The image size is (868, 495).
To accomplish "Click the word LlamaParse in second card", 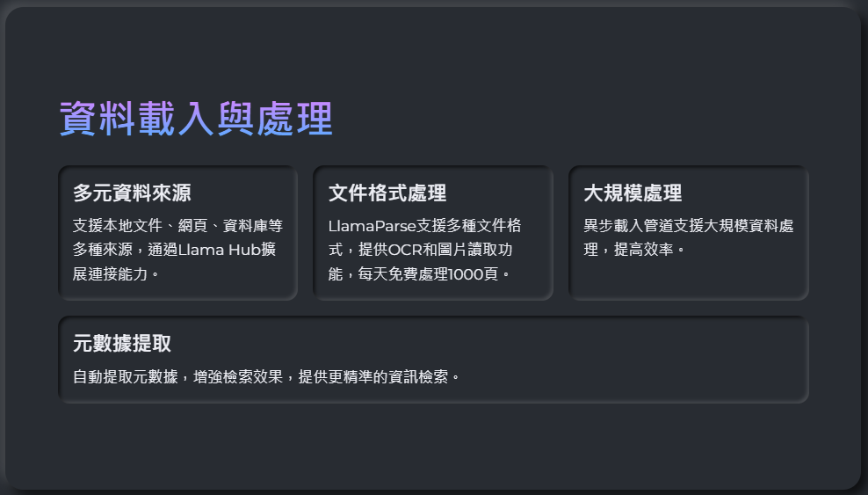I will point(372,226).
